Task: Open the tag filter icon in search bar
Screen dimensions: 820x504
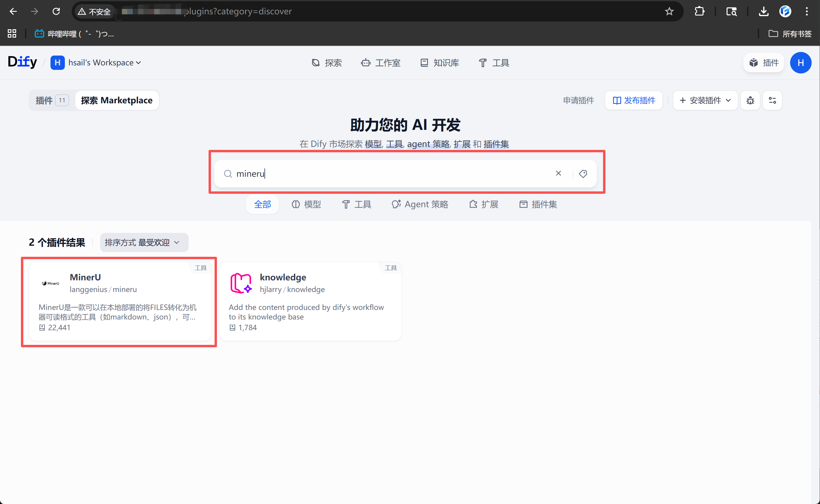Action: click(583, 174)
